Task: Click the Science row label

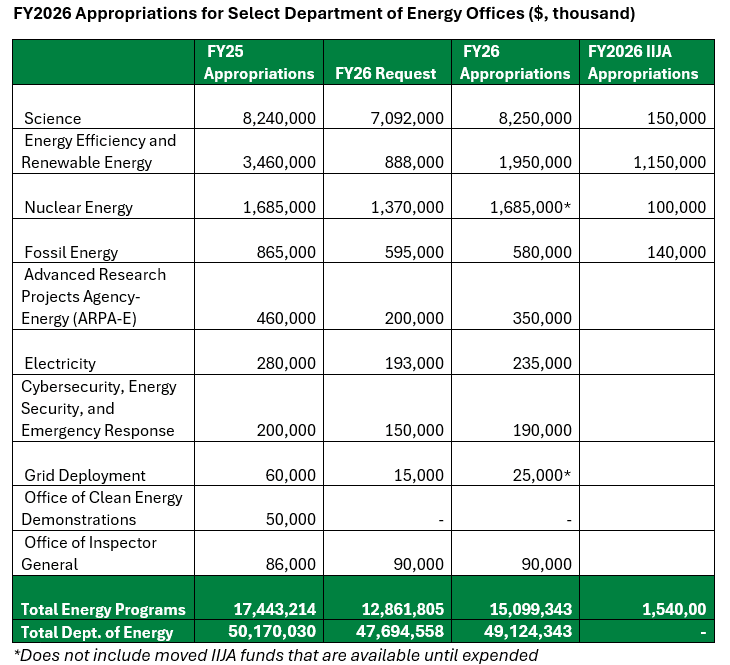Action: 53,118
